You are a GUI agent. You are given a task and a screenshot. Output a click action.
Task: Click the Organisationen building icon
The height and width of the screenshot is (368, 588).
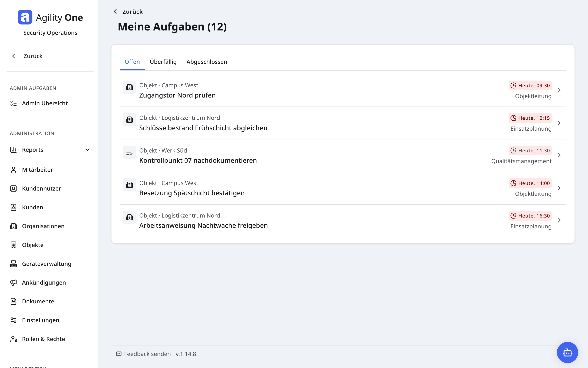point(13,226)
